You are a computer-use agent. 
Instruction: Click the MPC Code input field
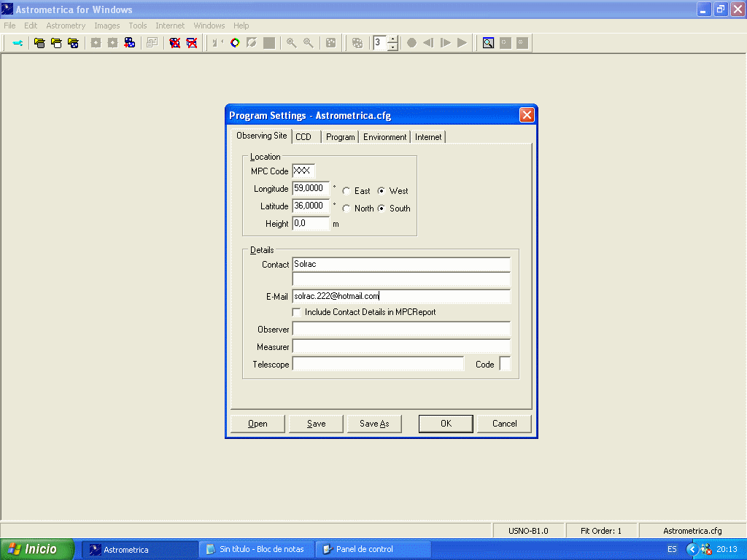303,171
